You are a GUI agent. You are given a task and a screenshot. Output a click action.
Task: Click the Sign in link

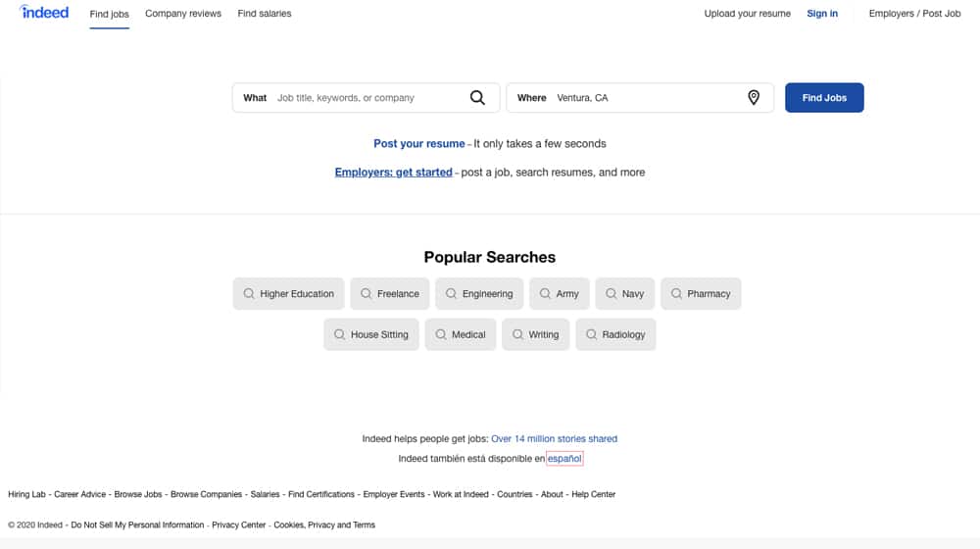[822, 13]
